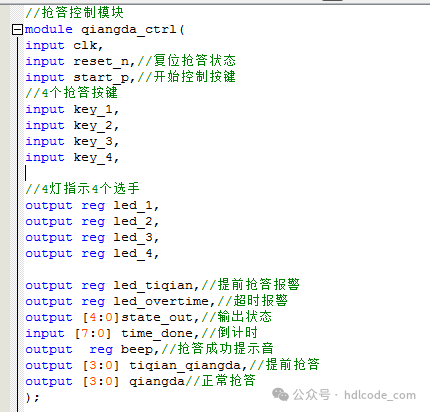Viewport: 430px width, 412px height.
Task: Click the comment //4灯指示4个选手
Action: (82, 188)
